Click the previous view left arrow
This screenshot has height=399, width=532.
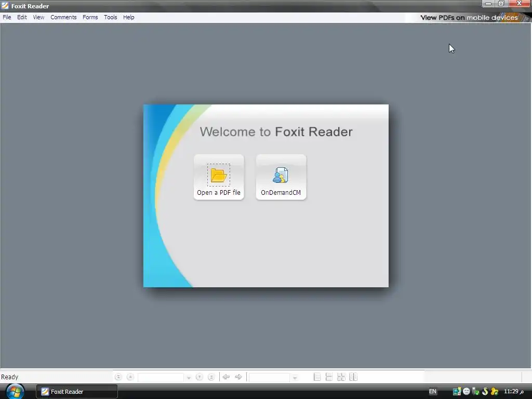click(227, 377)
